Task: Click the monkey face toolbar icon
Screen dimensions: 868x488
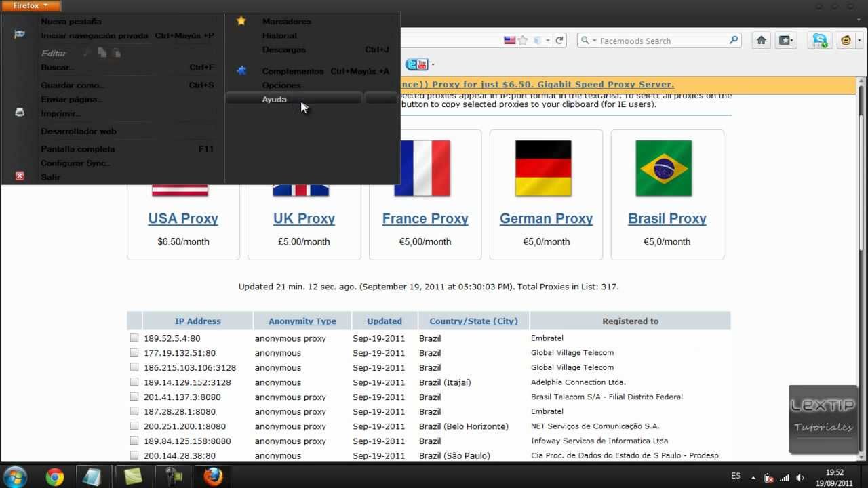Action: tap(846, 41)
